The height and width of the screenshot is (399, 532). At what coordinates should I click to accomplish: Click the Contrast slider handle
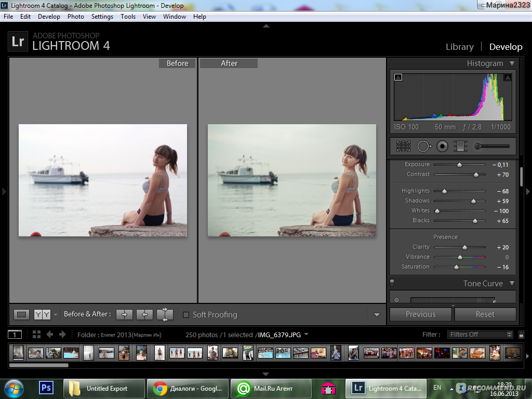point(476,175)
